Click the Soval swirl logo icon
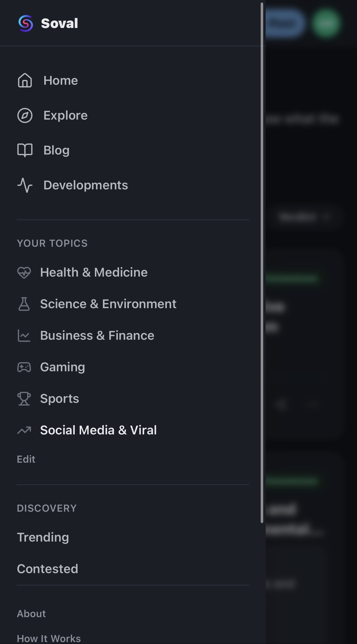 pyautogui.click(x=25, y=23)
